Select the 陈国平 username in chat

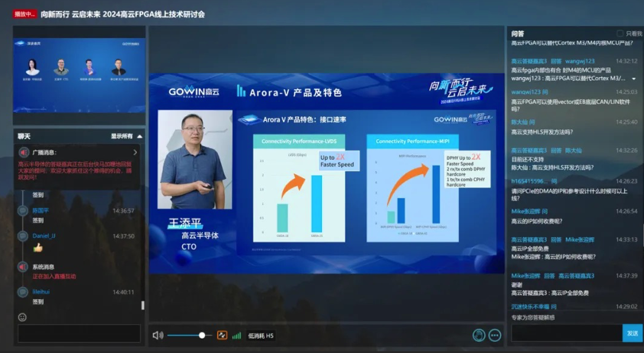(41, 211)
